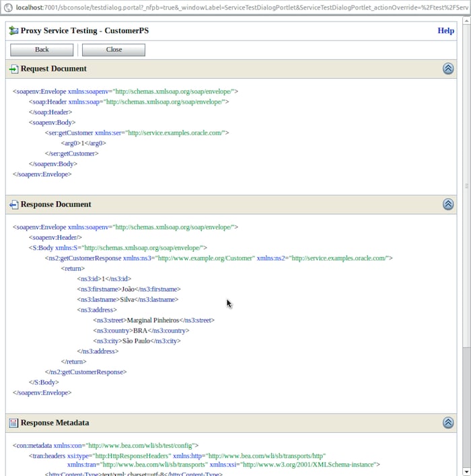
Task: Click the Response Metadata icon
Action: [13, 423]
